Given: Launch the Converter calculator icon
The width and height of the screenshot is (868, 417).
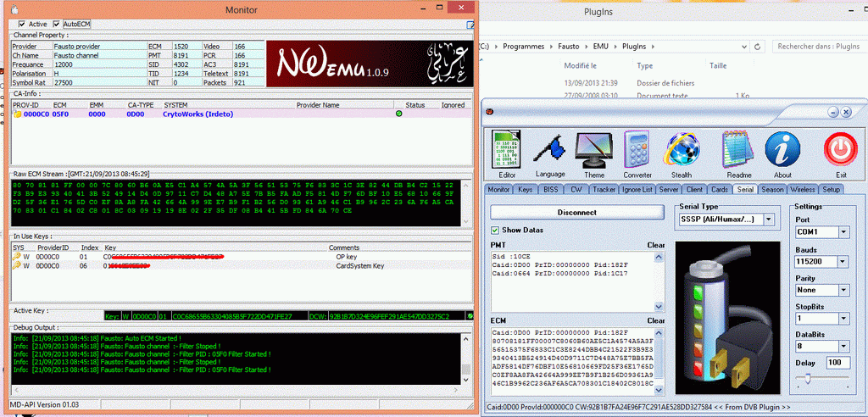Looking at the screenshot, I should point(637,149).
